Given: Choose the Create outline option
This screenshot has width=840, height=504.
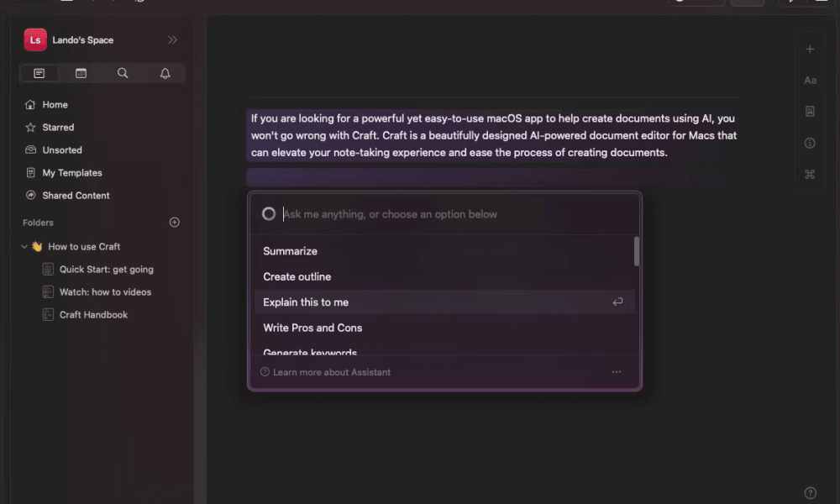Looking at the screenshot, I should 444,277.
